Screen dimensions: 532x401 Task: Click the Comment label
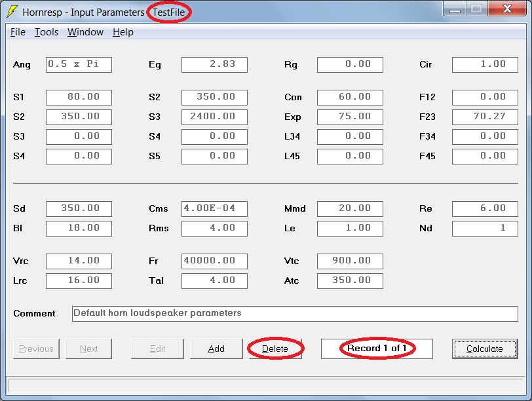click(x=34, y=313)
